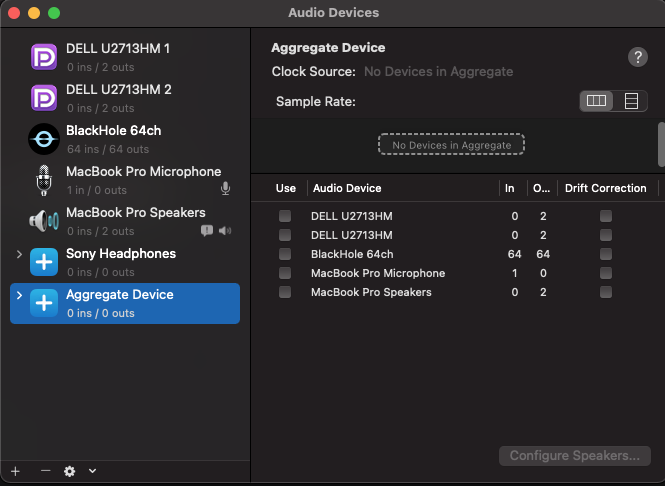Open the Clock Source dropdown

(439, 72)
